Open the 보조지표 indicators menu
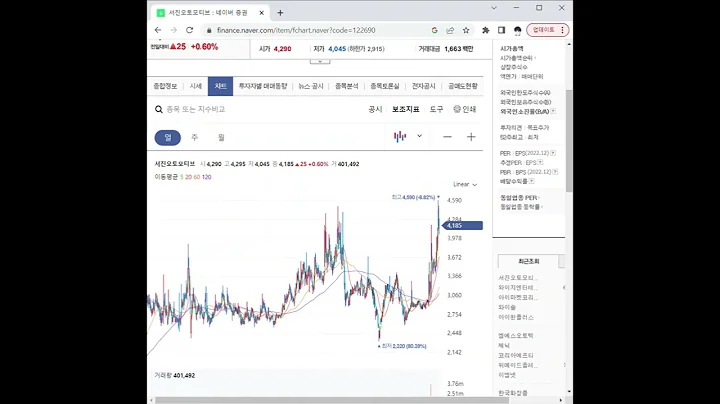The image size is (720, 404). coord(405,109)
